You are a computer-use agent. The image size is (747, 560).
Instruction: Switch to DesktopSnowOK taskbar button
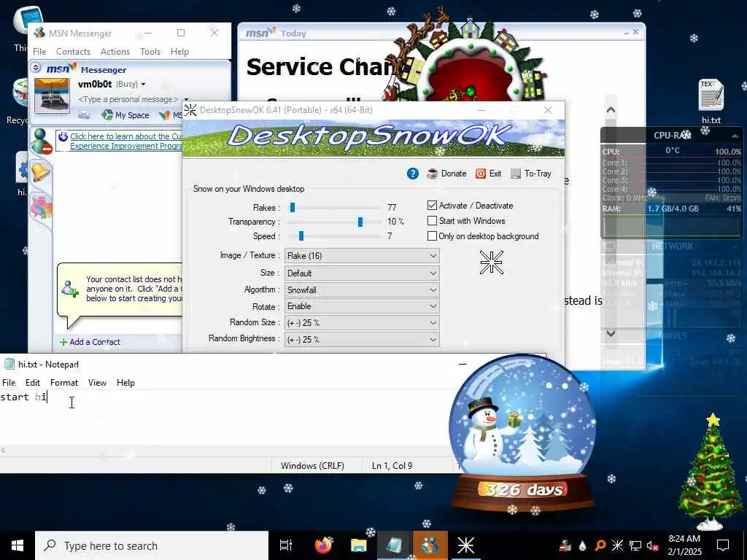point(465,545)
